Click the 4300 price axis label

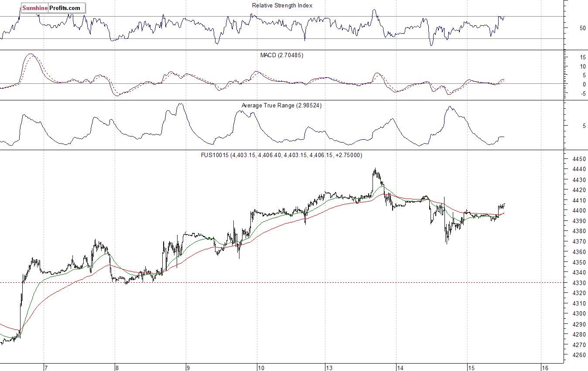(580, 313)
